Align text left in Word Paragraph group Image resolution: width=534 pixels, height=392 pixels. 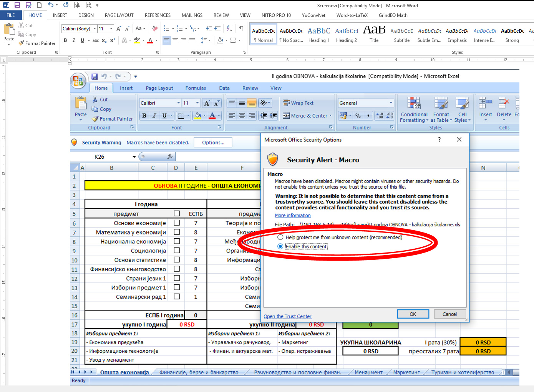(167, 40)
